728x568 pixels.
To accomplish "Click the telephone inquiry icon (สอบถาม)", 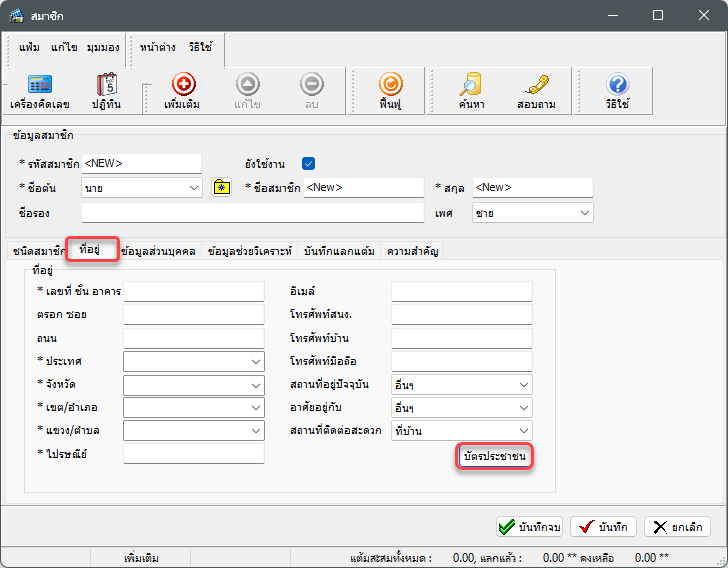I will pyautogui.click(x=536, y=91).
